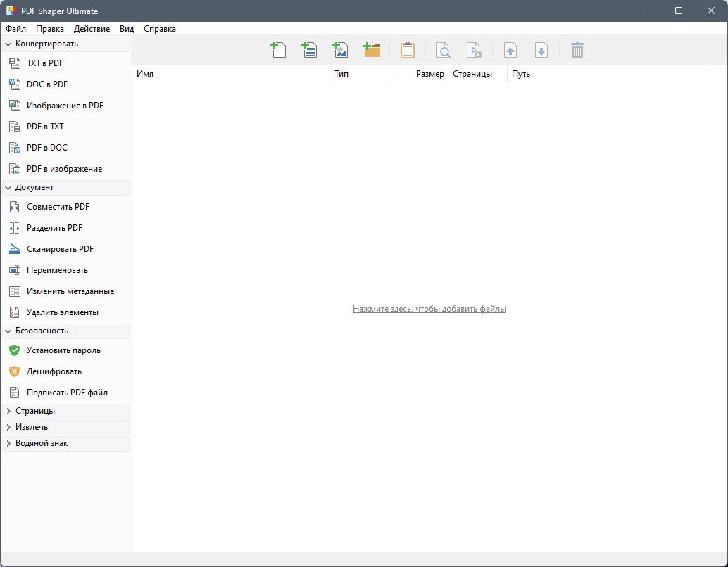728x567 pixels.
Task: Open the Файл menu
Action: click(x=15, y=29)
